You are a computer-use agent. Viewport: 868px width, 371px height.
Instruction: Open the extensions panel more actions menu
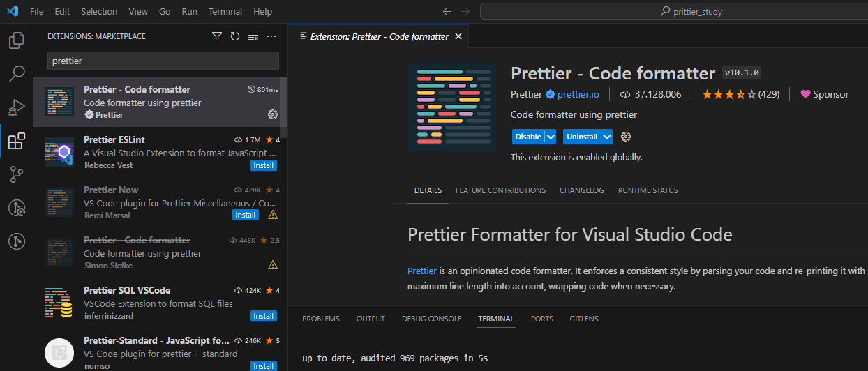pos(271,36)
